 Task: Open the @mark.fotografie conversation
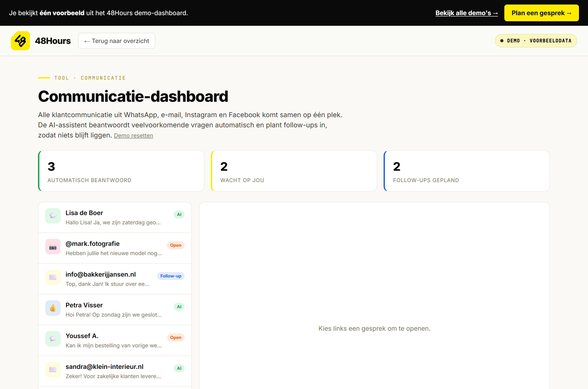tap(115, 248)
